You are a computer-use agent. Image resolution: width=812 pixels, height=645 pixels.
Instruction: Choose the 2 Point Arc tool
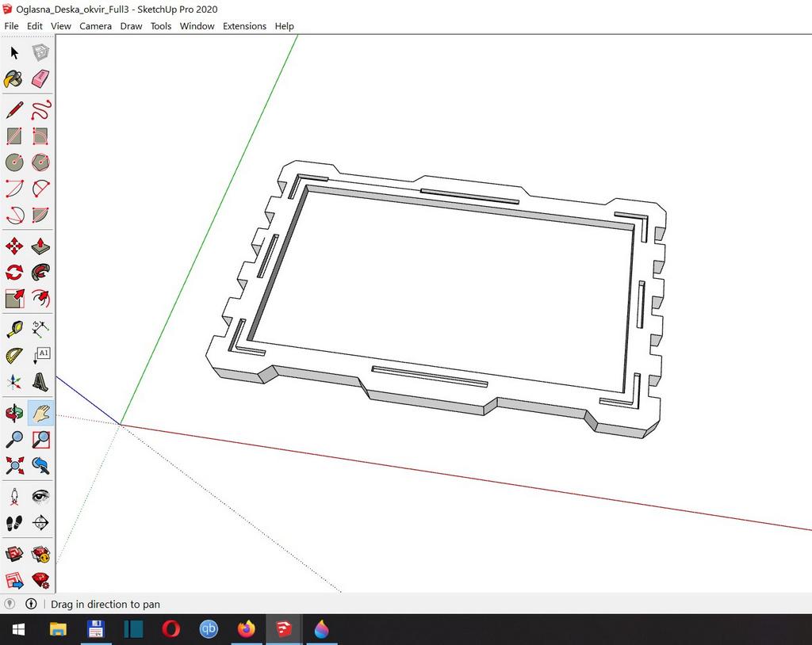[40, 189]
